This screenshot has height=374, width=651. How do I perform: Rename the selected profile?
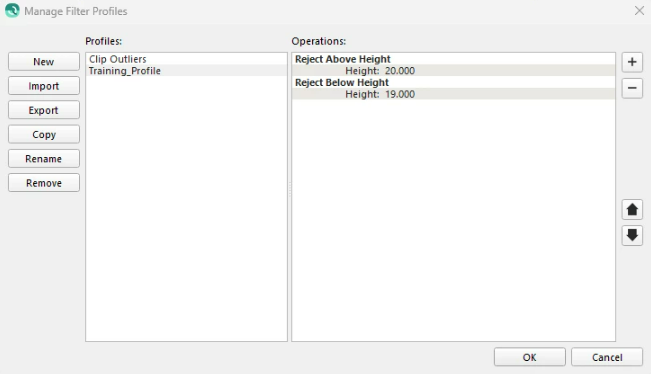click(x=44, y=159)
